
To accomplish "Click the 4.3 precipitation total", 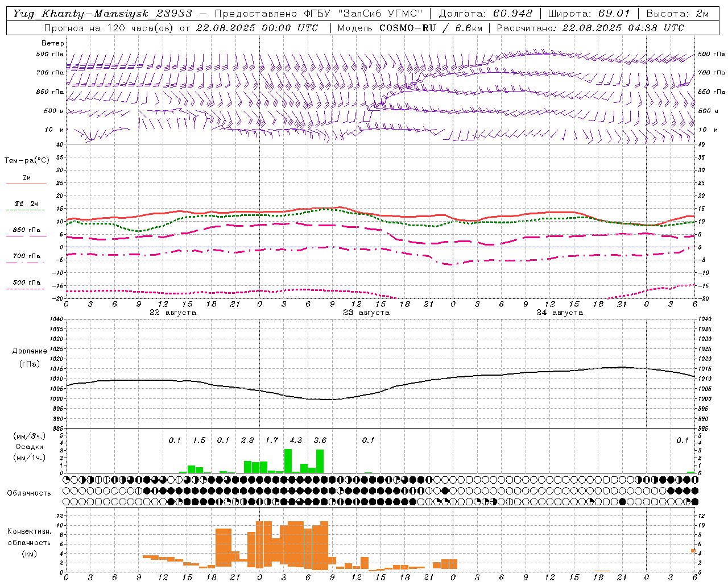I will click(x=296, y=440).
